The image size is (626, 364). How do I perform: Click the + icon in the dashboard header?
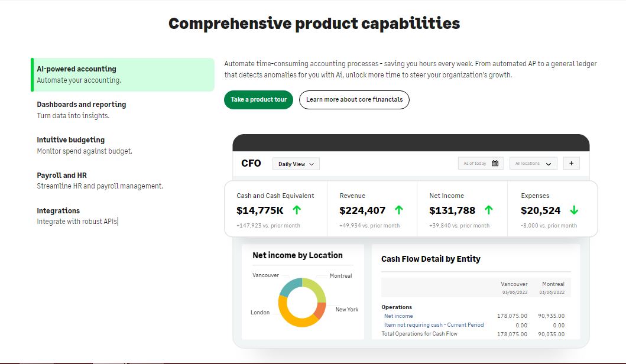tap(570, 163)
